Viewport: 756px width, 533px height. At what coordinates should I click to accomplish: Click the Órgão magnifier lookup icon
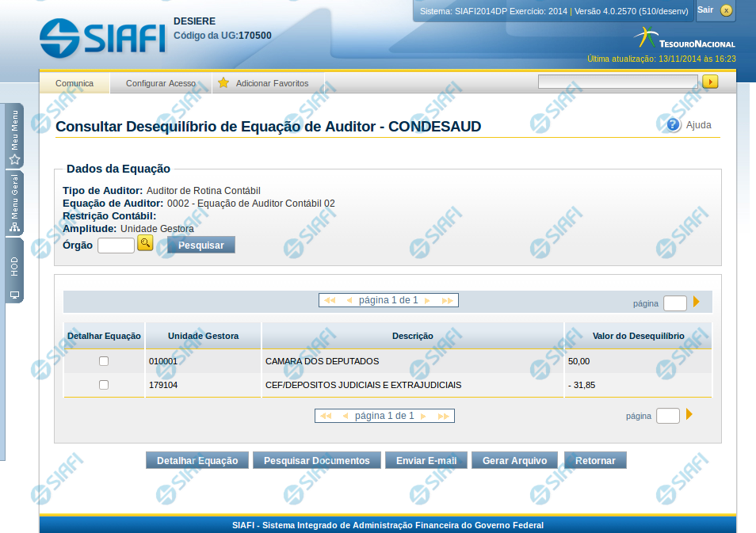145,244
